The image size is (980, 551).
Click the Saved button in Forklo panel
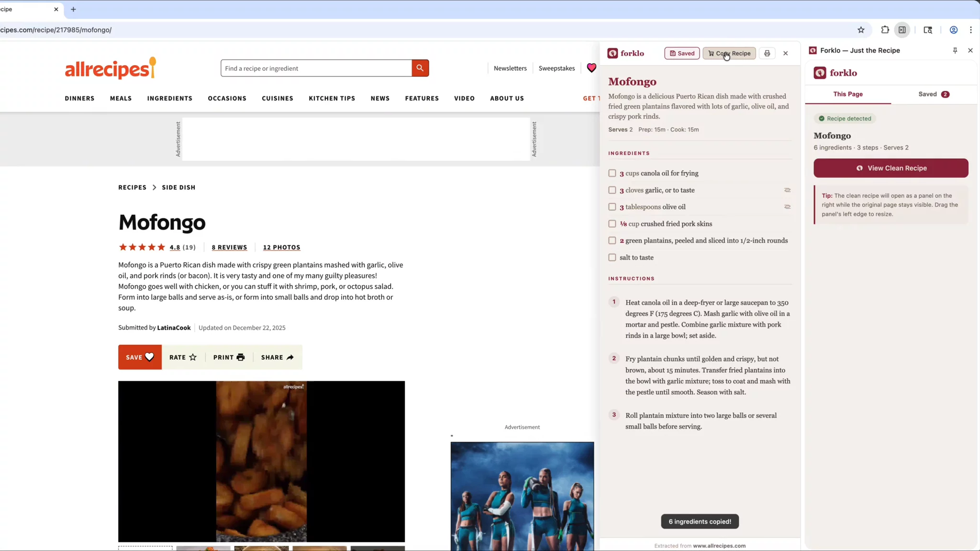pos(682,53)
